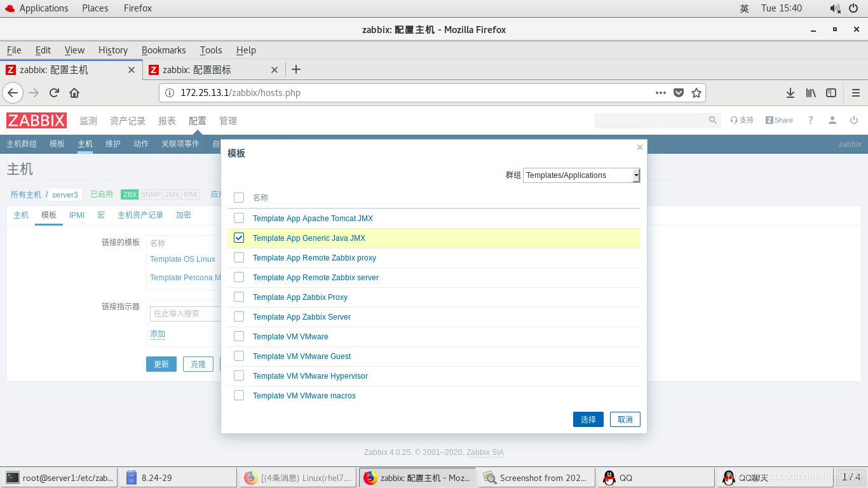This screenshot has height=488, width=868.
Task: Uncheck Template App Generic Java JMX box
Action: [x=239, y=238]
